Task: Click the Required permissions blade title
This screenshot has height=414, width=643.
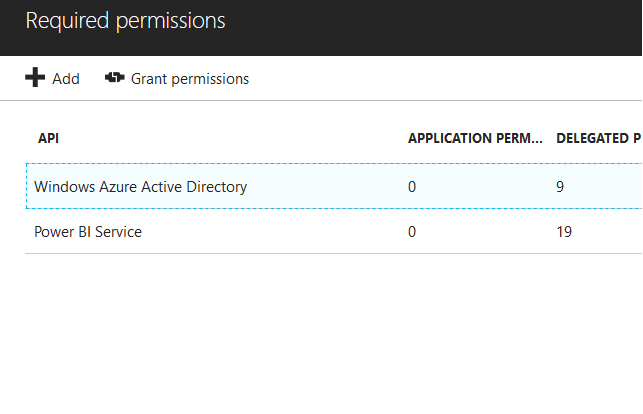Action: pos(125,20)
